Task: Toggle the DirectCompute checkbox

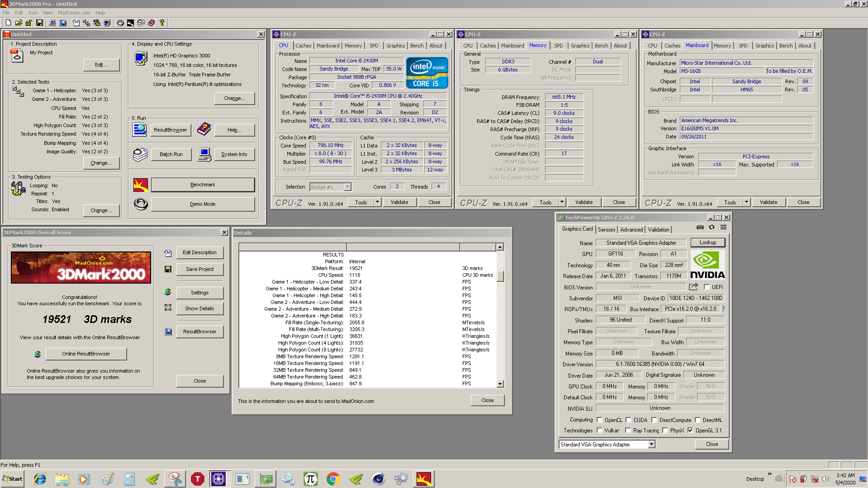Action: (x=654, y=420)
